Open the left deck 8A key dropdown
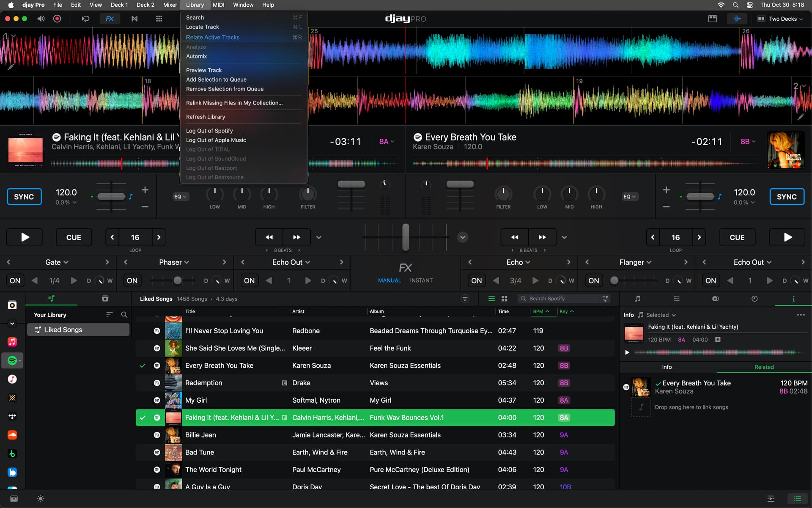The image size is (812, 508). pyautogui.click(x=386, y=142)
